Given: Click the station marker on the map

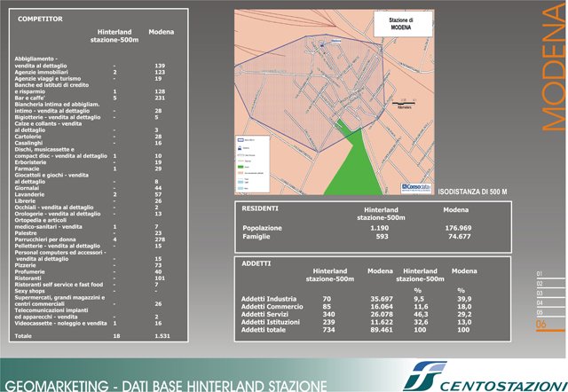Looking at the screenshot, I should [x=322, y=45].
